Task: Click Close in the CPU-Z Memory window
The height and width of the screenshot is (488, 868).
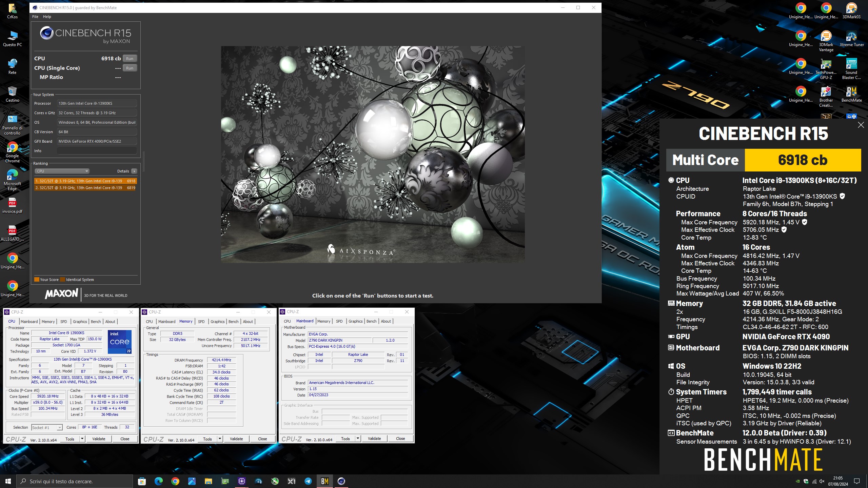Action: pyautogui.click(x=262, y=439)
